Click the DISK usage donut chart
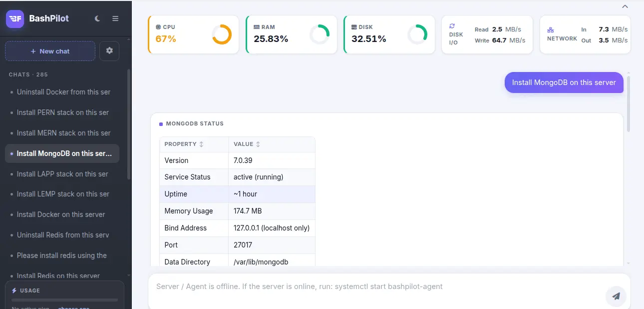The image size is (644, 309). point(417,34)
